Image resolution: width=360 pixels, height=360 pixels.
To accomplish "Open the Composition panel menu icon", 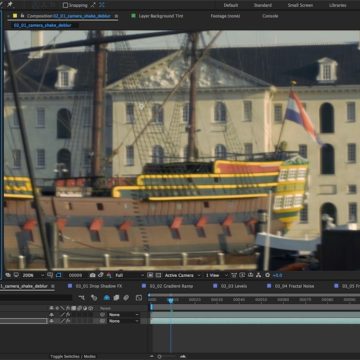I will coord(116,16).
